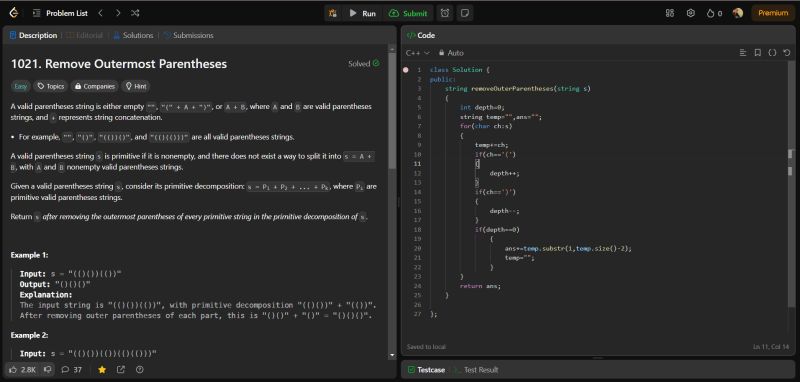This screenshot has width=800, height=382.
Task: Switch to the Submissions tab
Action: [x=188, y=35]
